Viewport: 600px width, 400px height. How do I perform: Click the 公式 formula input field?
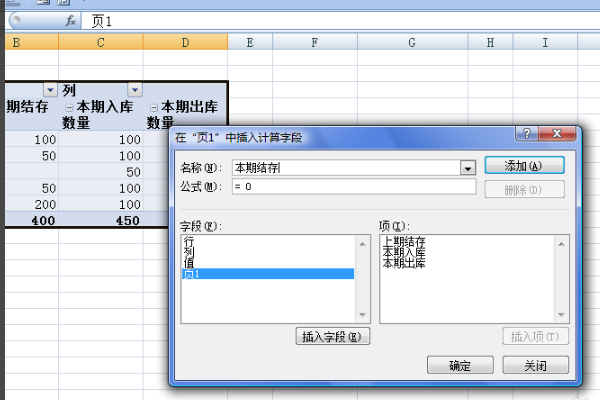[354, 187]
